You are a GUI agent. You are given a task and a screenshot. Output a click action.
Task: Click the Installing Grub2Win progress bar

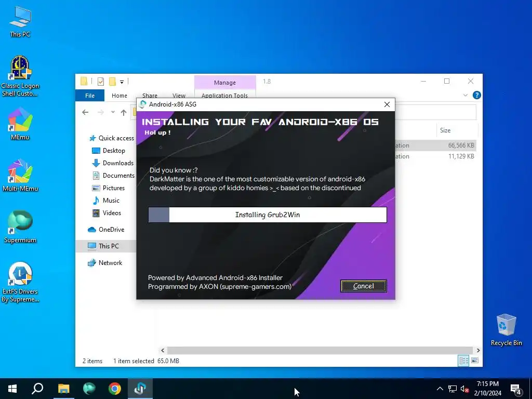click(268, 215)
